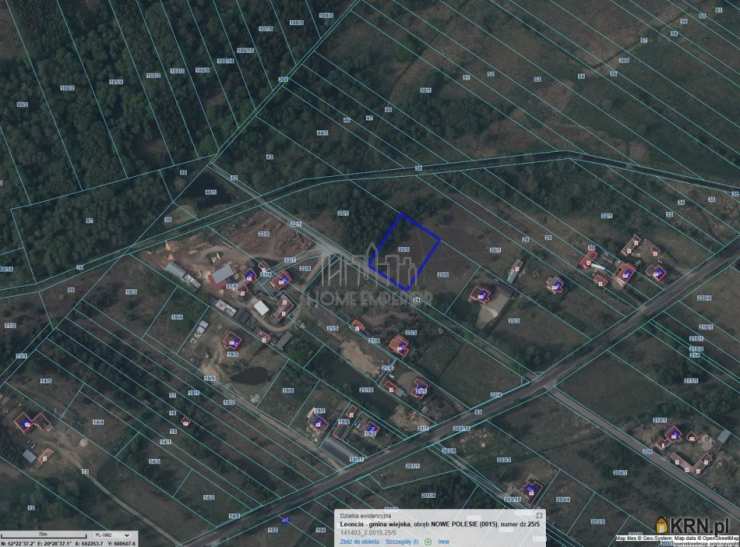Click the expand icon in the parcel info popup
This screenshot has height=547, width=740.
pyautogui.click(x=540, y=514)
